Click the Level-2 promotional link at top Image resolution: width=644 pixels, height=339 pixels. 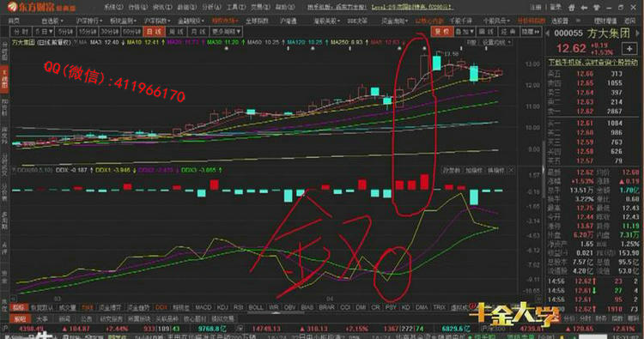point(411,7)
